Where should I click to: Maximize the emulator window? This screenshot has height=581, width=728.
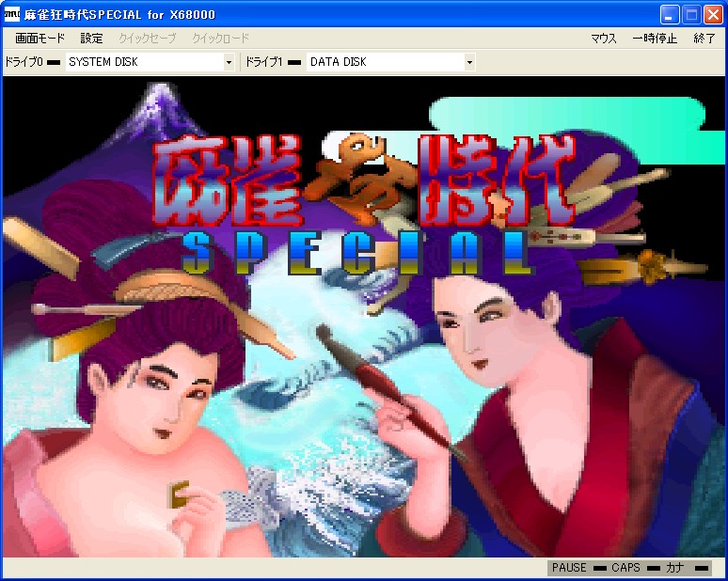[x=691, y=15]
